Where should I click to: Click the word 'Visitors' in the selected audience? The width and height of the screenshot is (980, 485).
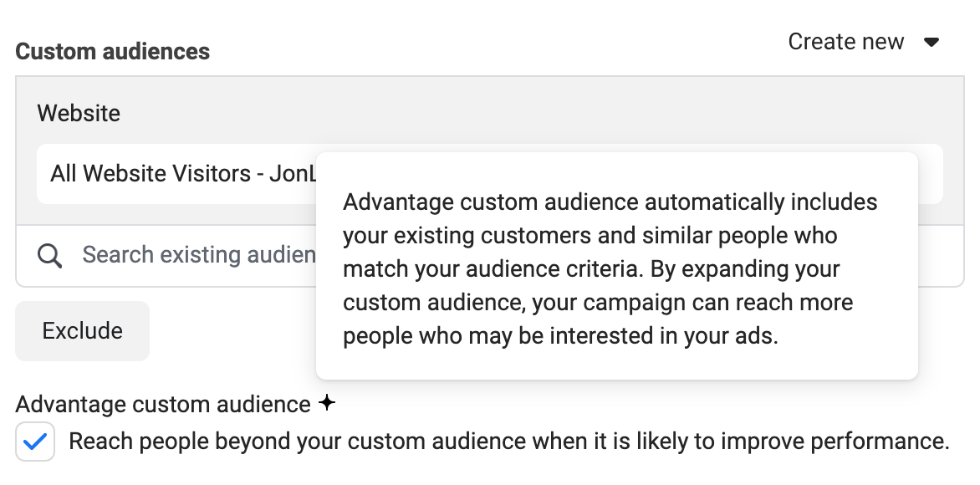(212, 174)
